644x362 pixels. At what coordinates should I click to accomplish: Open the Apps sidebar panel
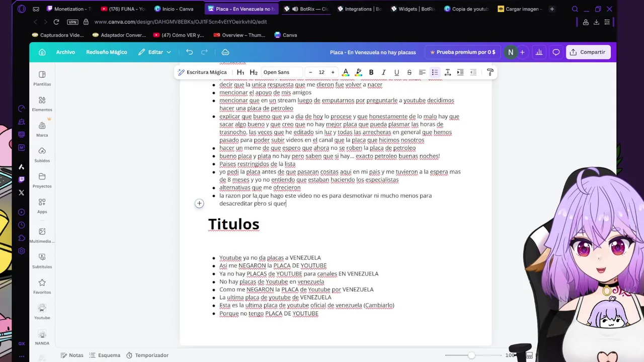point(42,206)
